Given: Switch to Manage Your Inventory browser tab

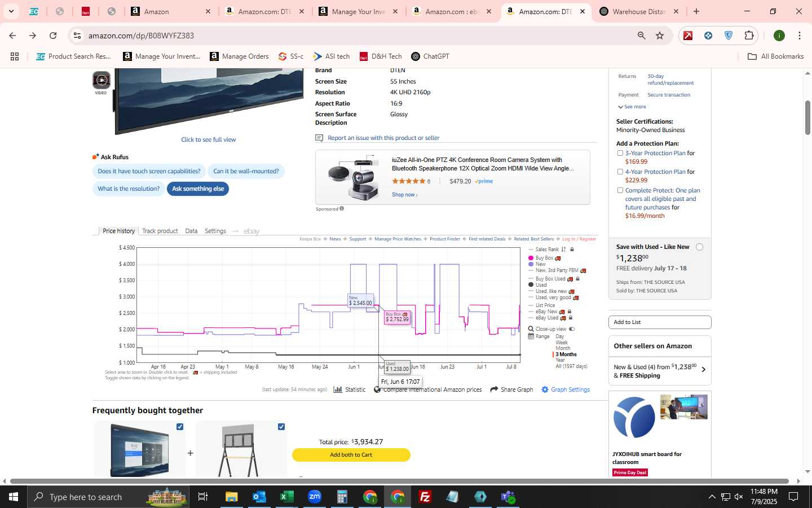Looking at the screenshot, I should [358, 11].
